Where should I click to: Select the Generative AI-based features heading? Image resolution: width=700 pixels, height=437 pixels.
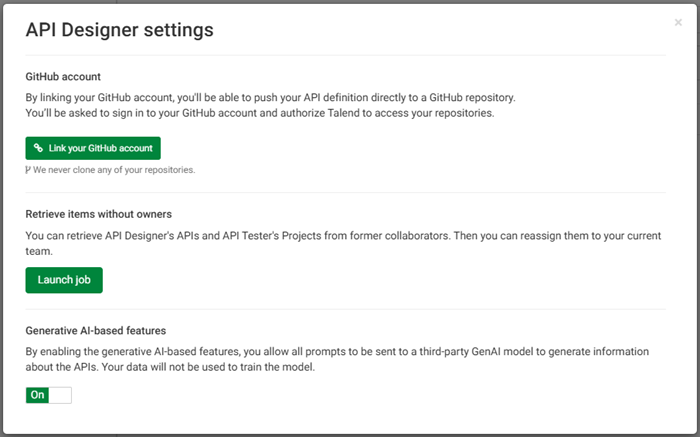pos(95,331)
